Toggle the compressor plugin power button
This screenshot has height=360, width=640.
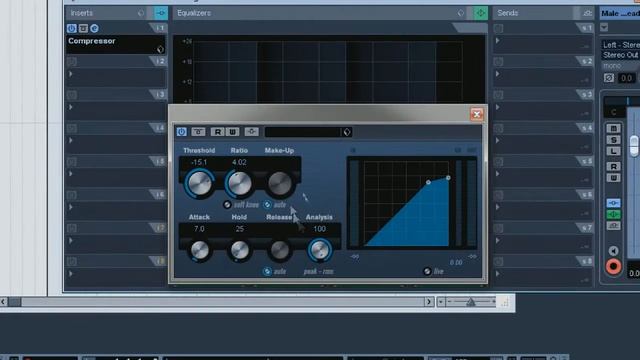182,132
